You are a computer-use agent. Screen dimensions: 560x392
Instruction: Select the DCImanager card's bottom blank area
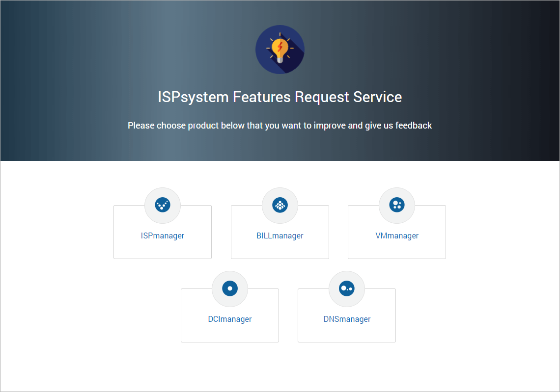tap(230, 334)
